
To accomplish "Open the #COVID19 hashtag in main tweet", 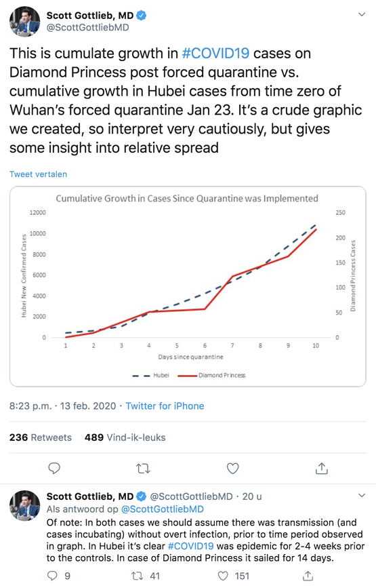I will tap(215, 54).
